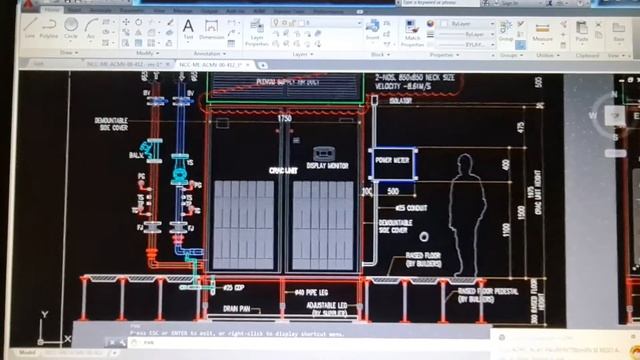
Task: Click the ViewCube top face
Action: pyautogui.click(x=615, y=116)
